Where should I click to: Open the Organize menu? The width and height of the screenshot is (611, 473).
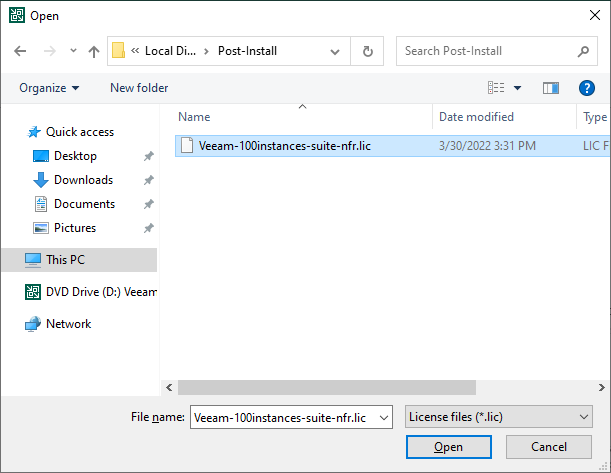(49, 88)
